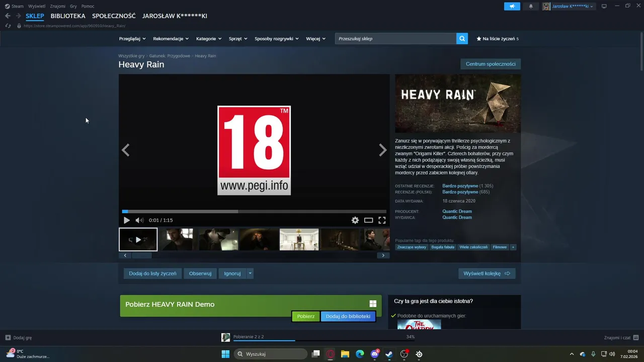Show hidden system tray icons

click(572, 354)
